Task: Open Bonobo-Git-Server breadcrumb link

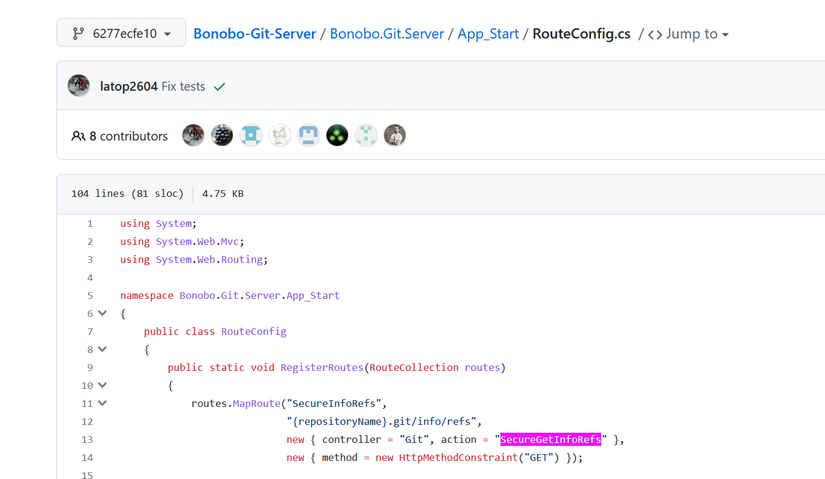Action: click(254, 34)
